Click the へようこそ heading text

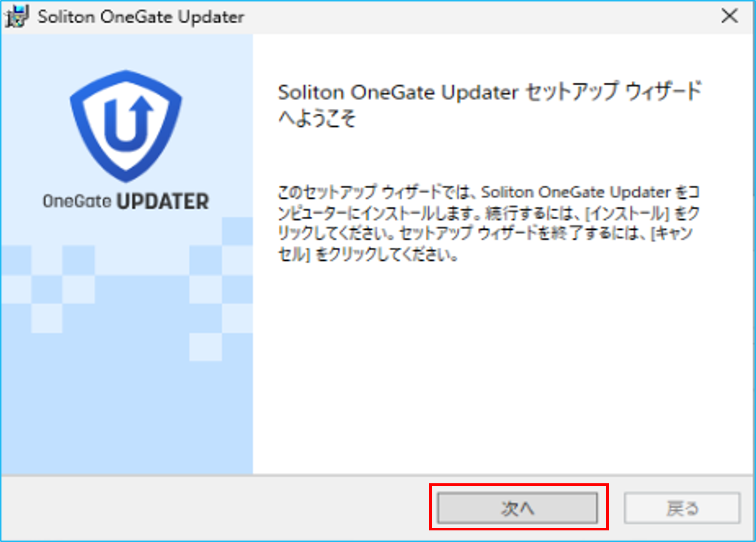point(317,119)
